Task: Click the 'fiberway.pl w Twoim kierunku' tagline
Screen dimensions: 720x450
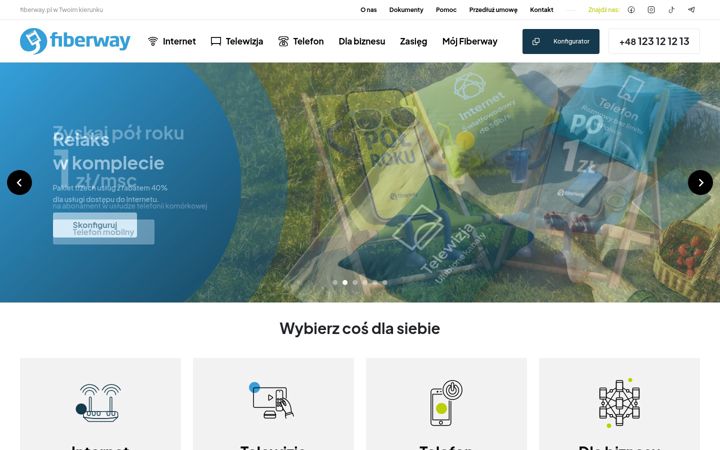Action: pyautogui.click(x=62, y=10)
